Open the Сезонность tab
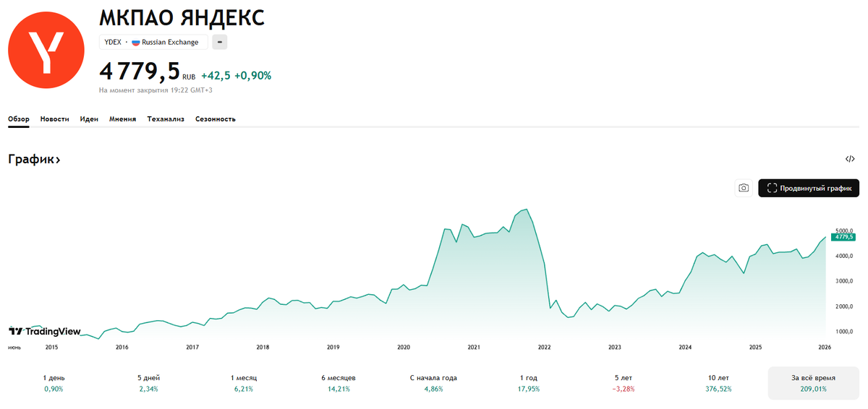868x409 pixels. pos(216,119)
